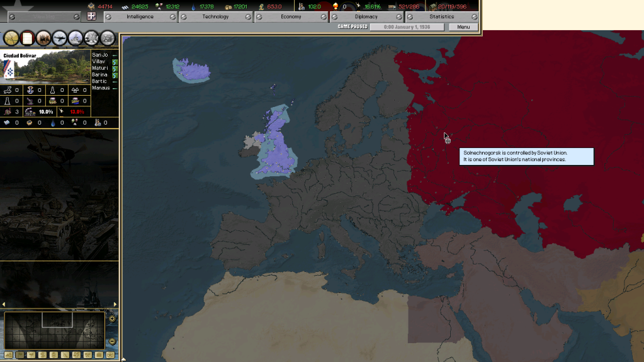Select San Jo in province list
The height and width of the screenshot is (362, 644).
[100, 55]
